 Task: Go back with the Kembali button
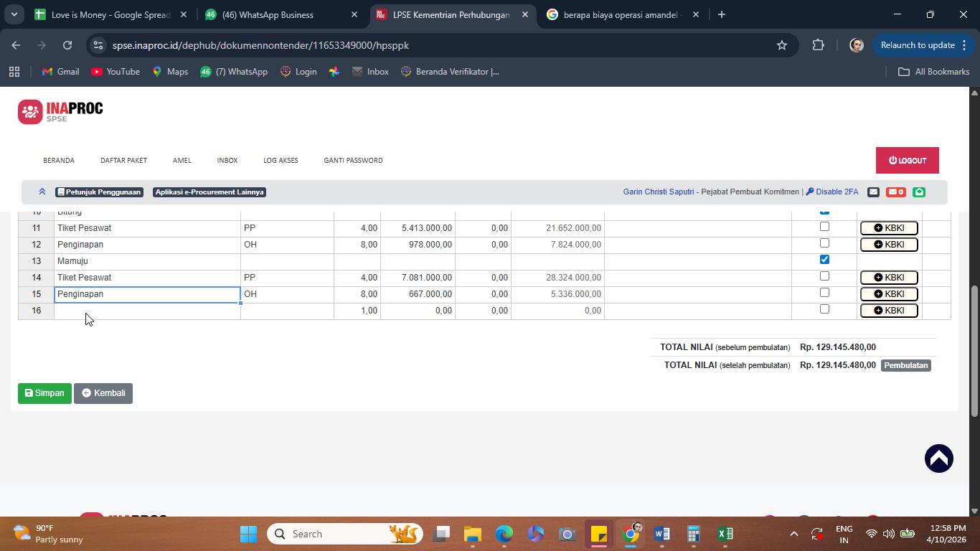click(x=103, y=393)
